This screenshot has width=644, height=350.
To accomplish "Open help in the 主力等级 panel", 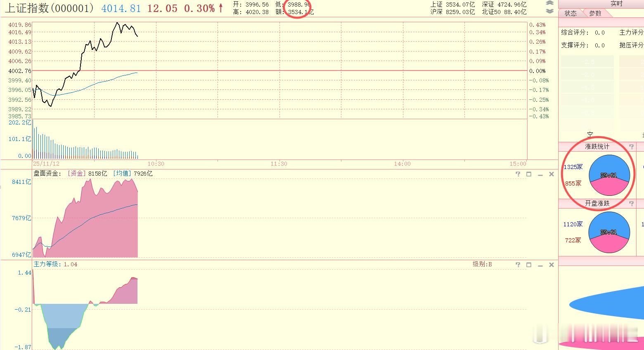I will coord(518,264).
